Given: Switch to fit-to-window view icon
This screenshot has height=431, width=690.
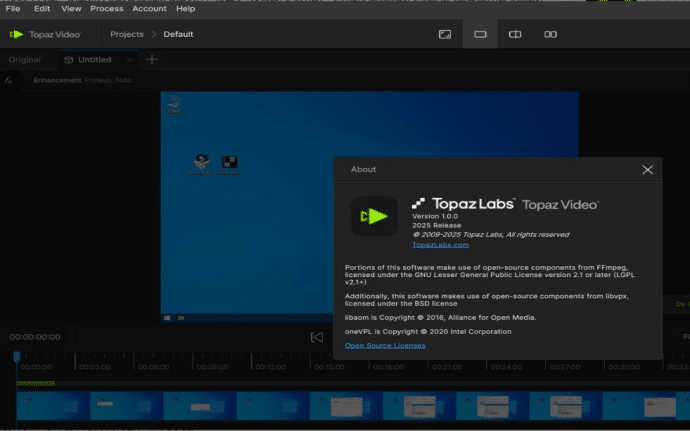Looking at the screenshot, I should (445, 34).
